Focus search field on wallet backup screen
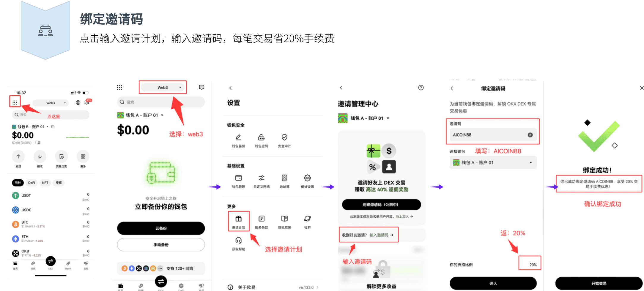The height and width of the screenshot is (291, 644). point(161,102)
